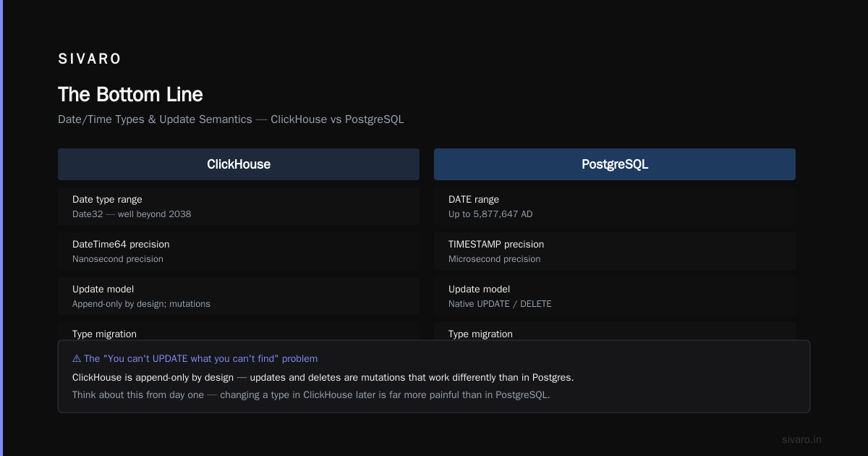868x456 pixels.
Task: Click "Up to 5,877,647 AD" value
Action: pos(490,214)
